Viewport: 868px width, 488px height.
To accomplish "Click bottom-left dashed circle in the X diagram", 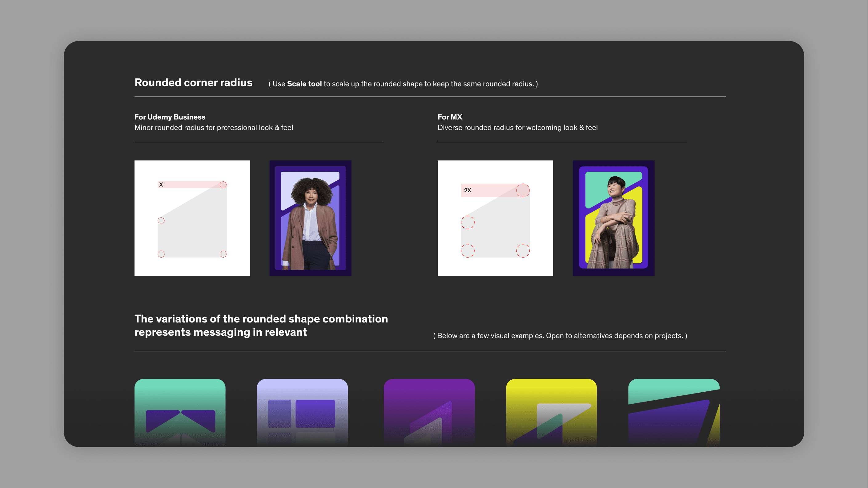I will [161, 254].
